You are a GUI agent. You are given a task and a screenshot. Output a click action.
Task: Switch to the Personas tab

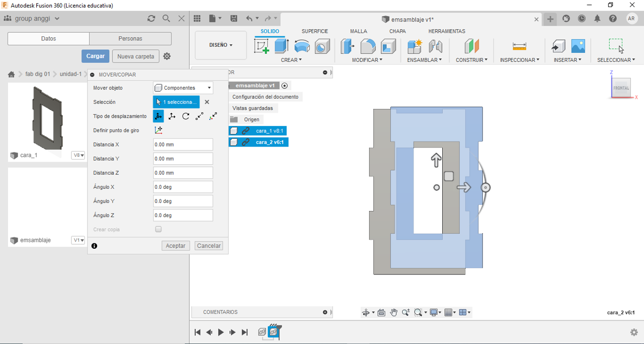click(130, 39)
